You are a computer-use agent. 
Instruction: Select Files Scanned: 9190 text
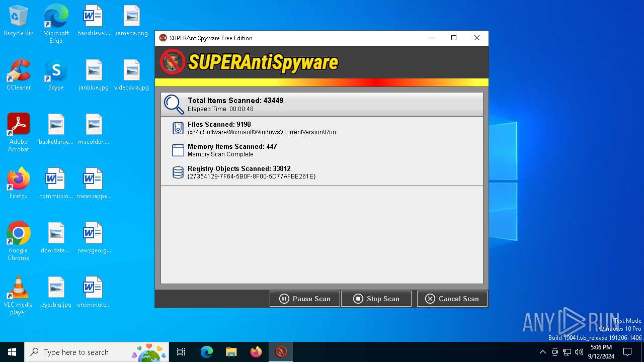219,124
